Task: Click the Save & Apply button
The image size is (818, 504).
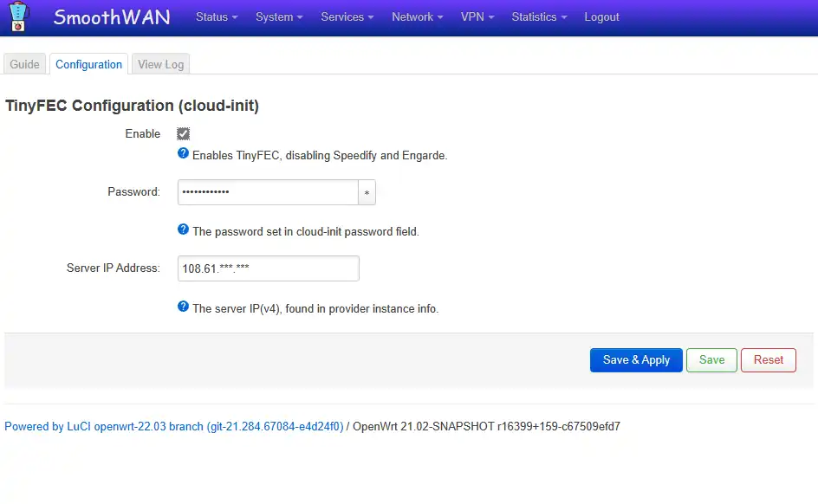Action: tap(636, 360)
